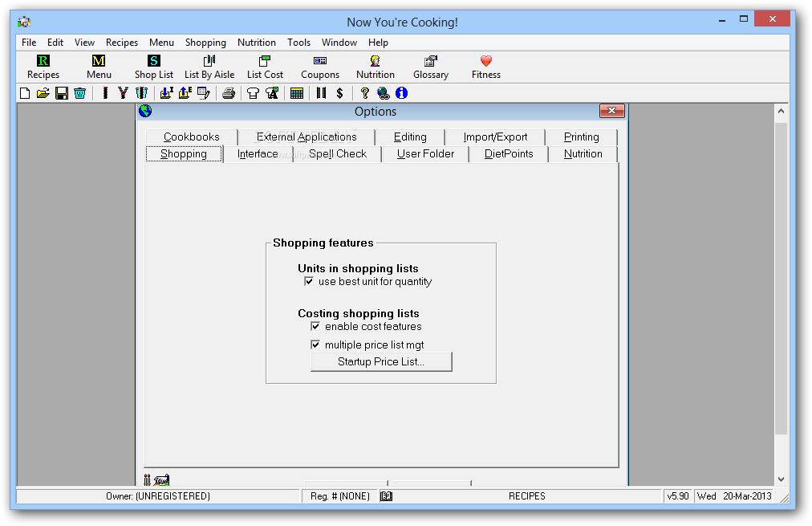Select the Printing tab
The height and width of the screenshot is (526, 812).
click(x=582, y=137)
